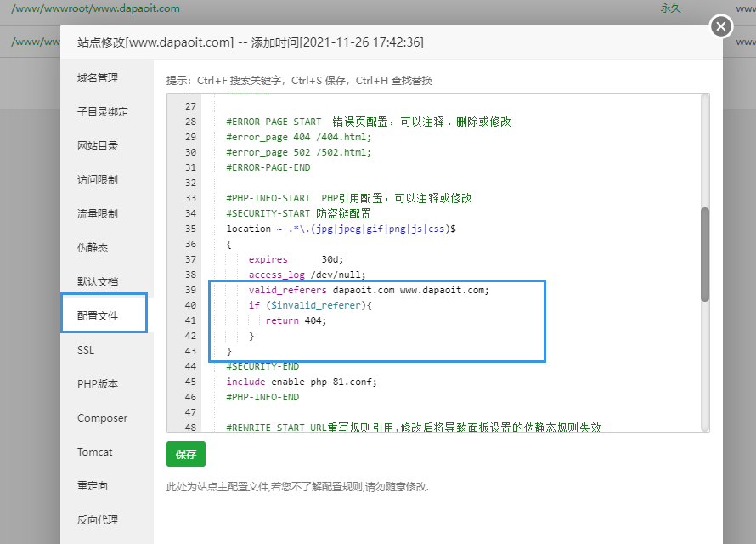
Task: Click line number 35 in gutter
Action: (x=190, y=229)
